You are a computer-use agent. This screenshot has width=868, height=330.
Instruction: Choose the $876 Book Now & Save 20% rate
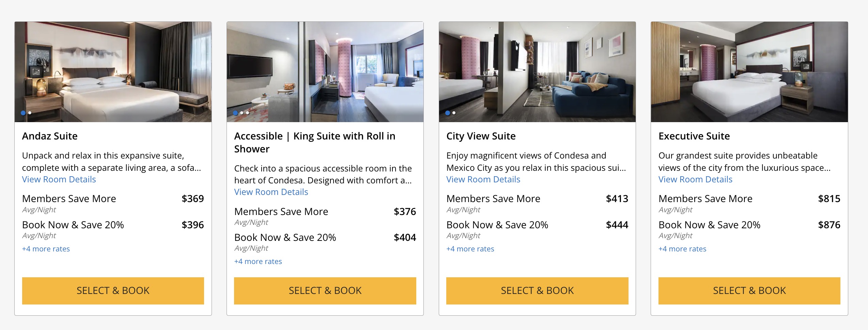tap(749, 225)
